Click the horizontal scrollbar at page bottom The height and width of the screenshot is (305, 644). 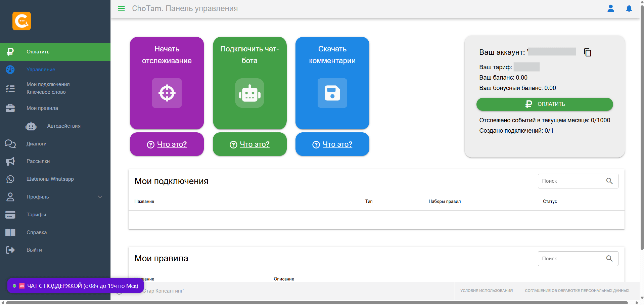click(316, 303)
